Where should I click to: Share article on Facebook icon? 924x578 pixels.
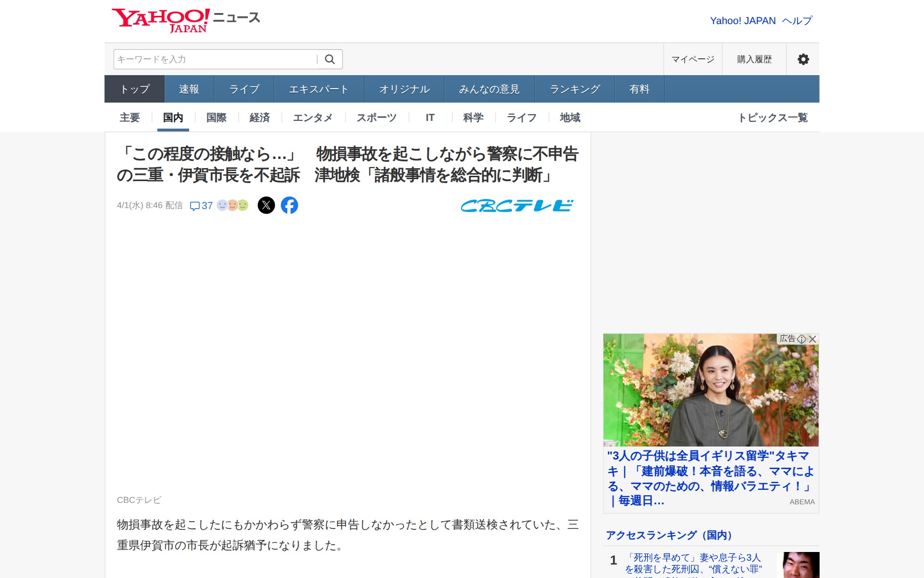point(289,205)
